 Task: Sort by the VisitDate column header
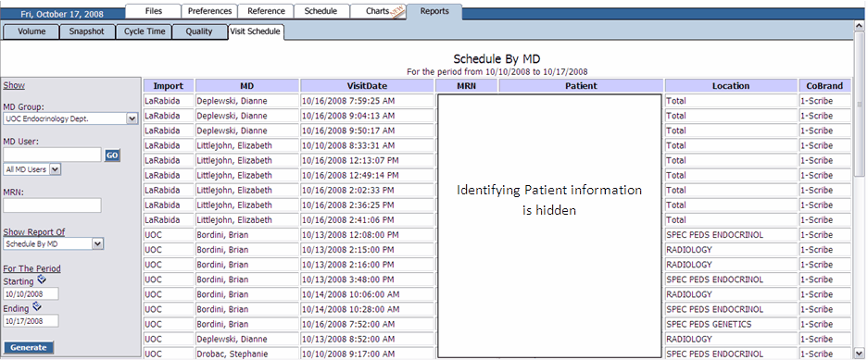[367, 86]
